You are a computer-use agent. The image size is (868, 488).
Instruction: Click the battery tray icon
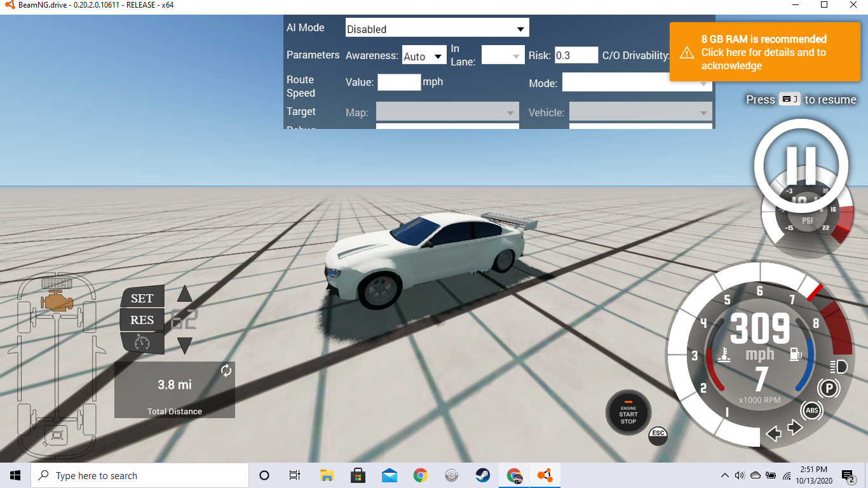point(771,475)
